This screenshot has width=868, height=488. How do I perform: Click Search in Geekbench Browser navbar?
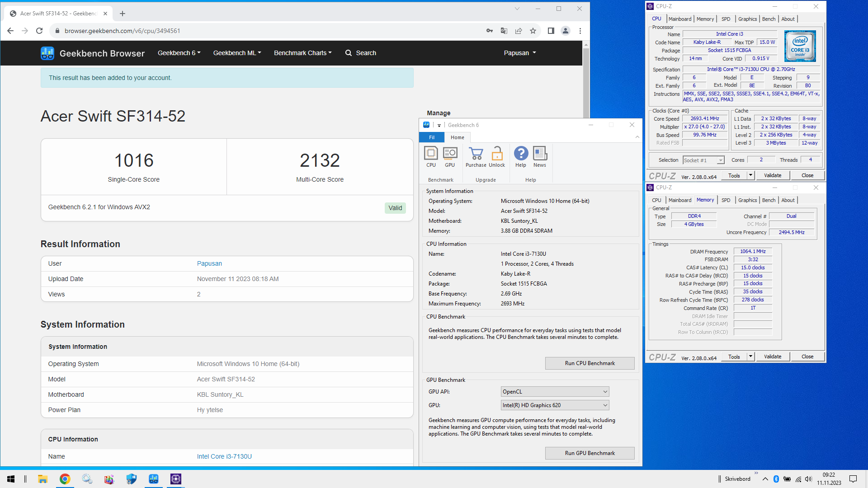click(361, 53)
